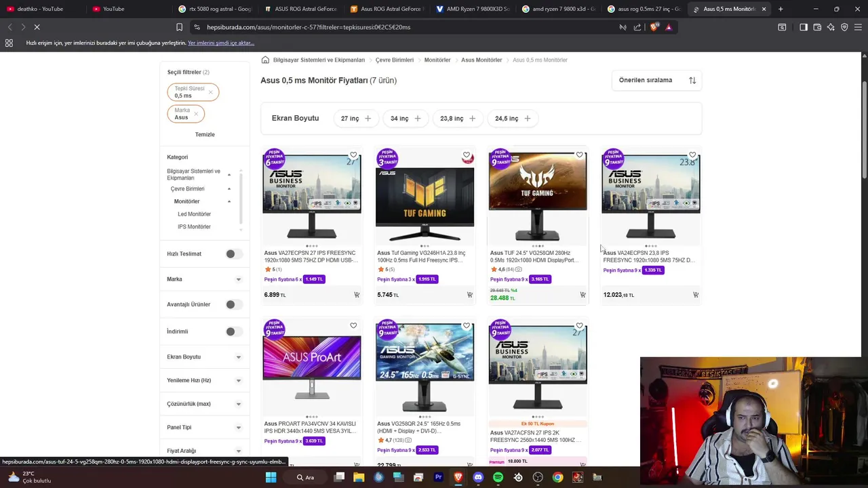Open the Önerilen sıralama sort dropdown

coord(656,80)
